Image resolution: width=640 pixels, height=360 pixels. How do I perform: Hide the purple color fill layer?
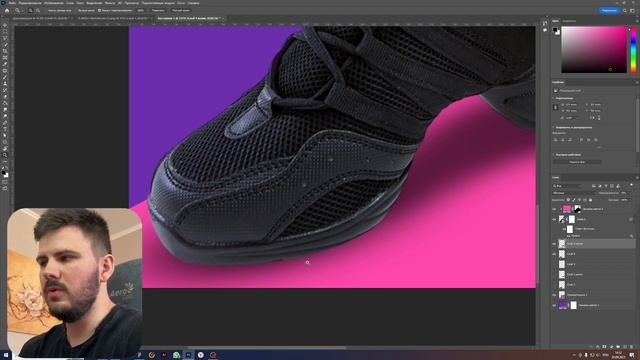tap(554, 305)
